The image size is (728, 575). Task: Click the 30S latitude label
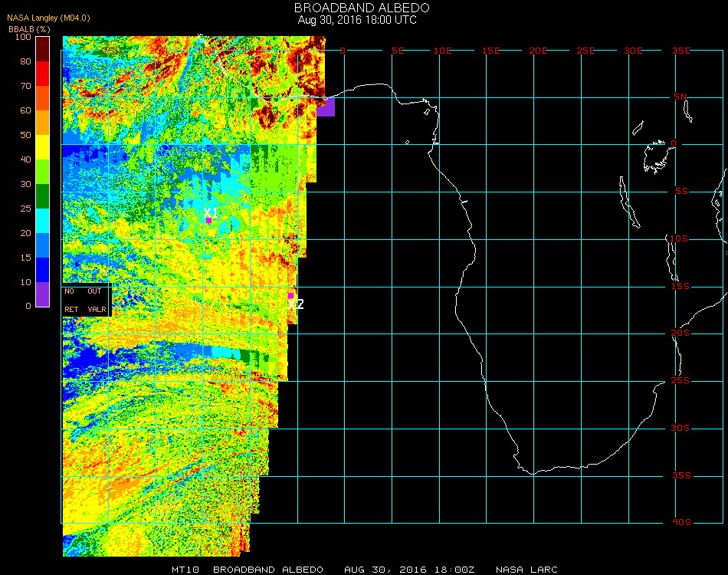(x=680, y=428)
